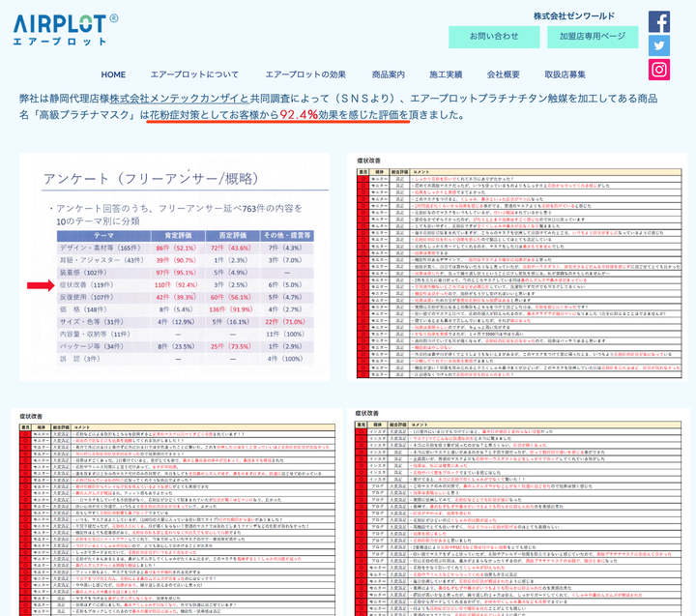Open the 加盟店専用ページ button

pyautogui.click(x=593, y=37)
